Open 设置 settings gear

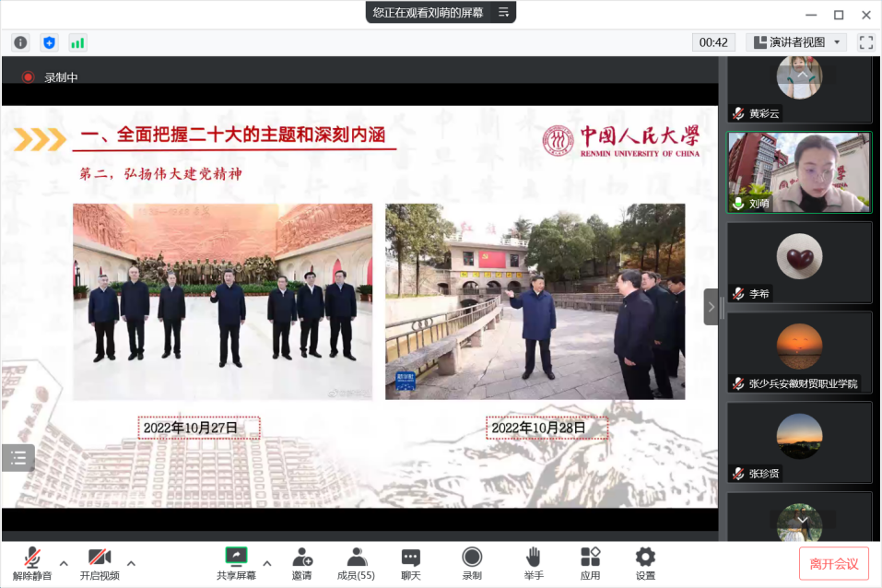pos(645,563)
